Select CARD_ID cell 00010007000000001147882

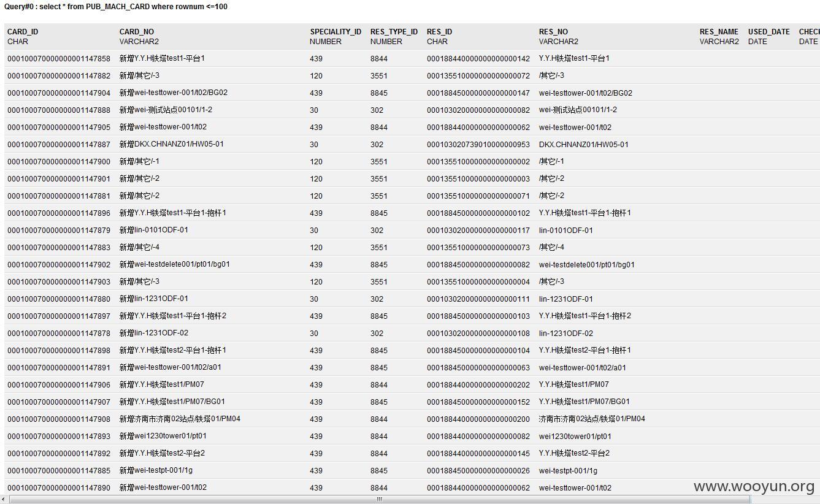59,76
